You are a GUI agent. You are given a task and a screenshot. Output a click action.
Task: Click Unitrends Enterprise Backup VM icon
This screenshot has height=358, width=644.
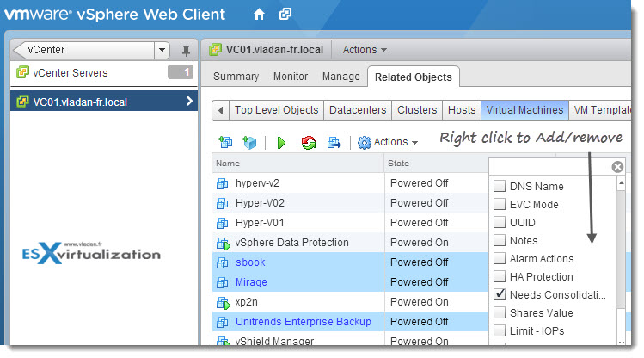[222, 322]
